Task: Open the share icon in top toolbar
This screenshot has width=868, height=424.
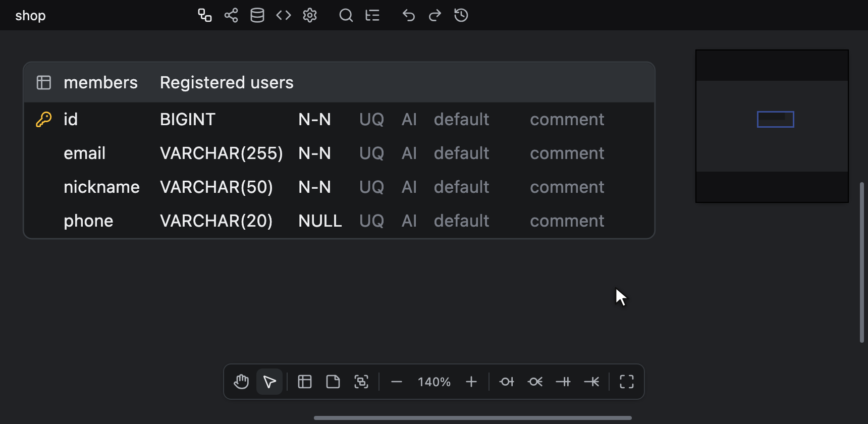Action: 231,15
